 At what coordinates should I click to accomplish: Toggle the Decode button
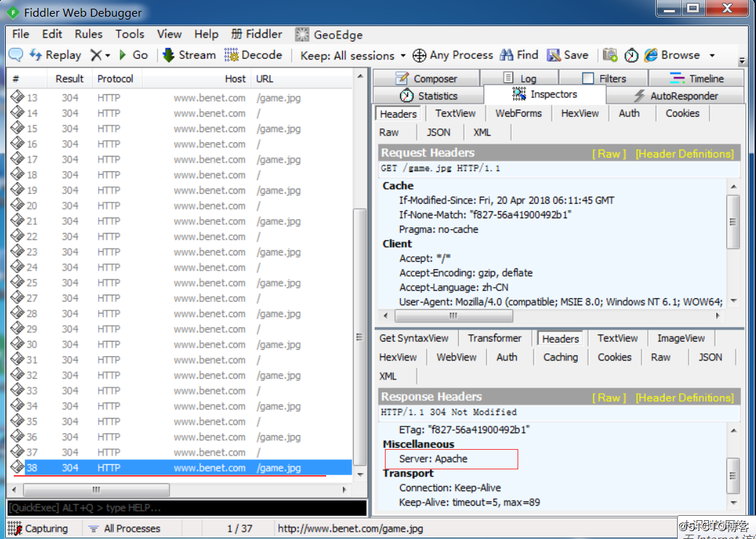pyautogui.click(x=253, y=55)
